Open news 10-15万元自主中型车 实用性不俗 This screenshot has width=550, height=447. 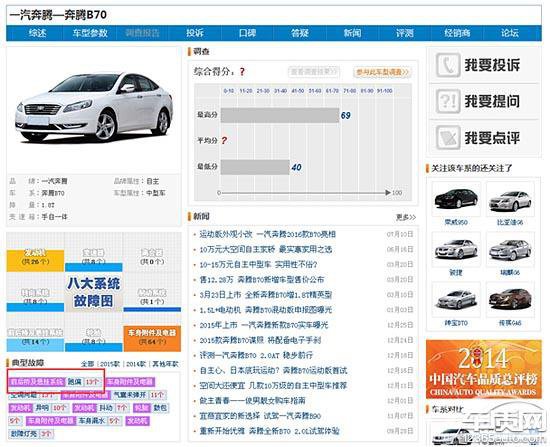coord(258,265)
